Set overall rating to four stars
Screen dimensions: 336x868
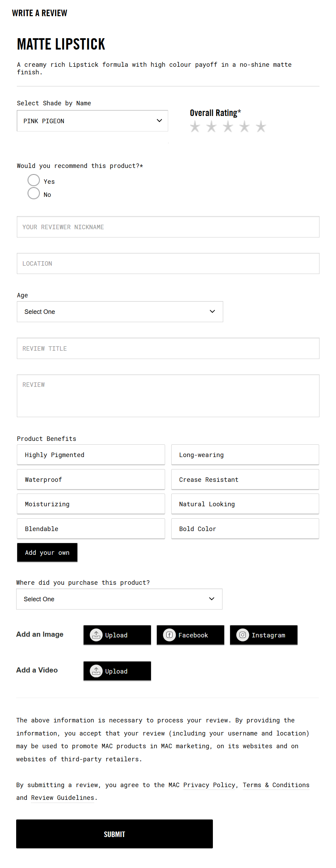(245, 127)
